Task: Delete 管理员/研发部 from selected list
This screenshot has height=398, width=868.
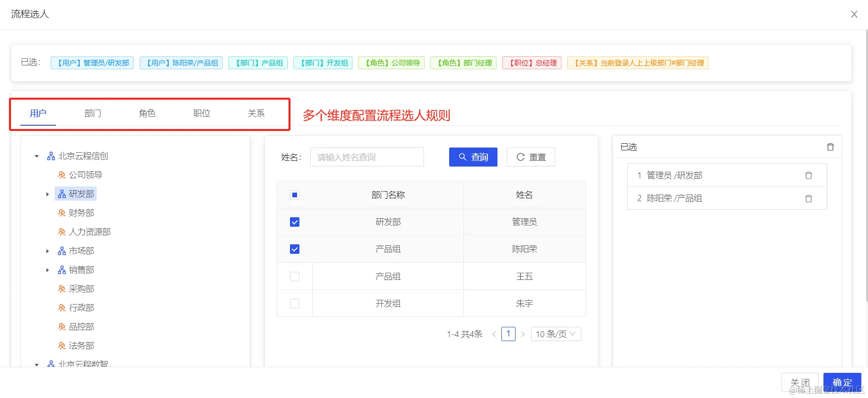Action: (808, 176)
